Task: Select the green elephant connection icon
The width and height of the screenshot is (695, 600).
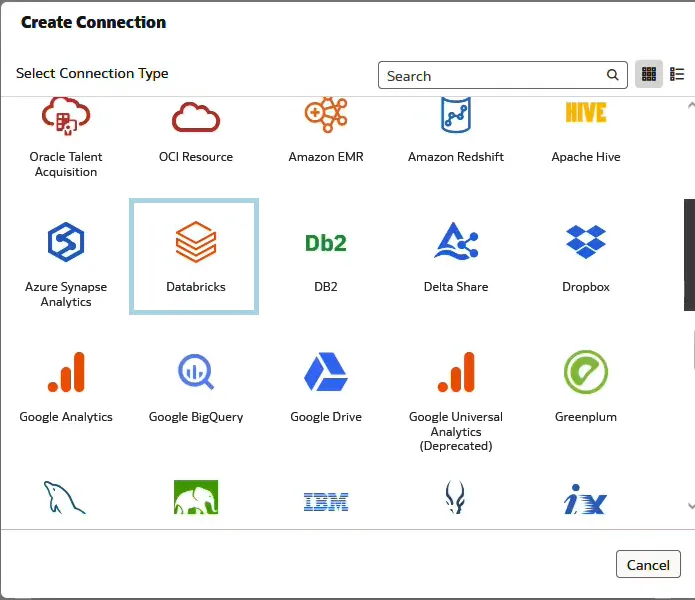Action: [196, 497]
